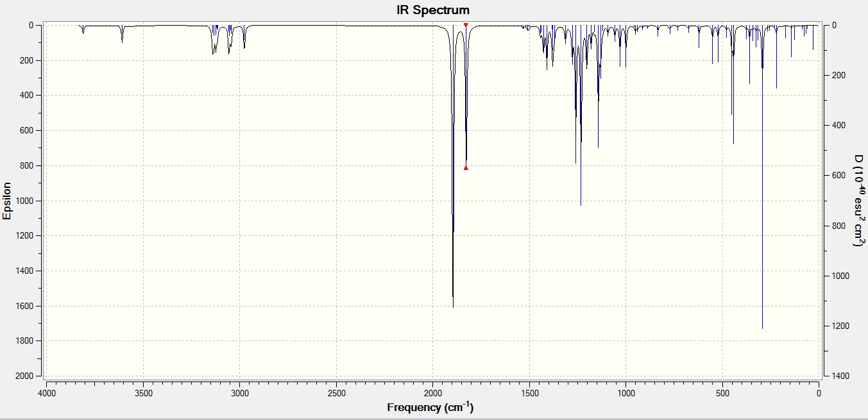Click the 500 frequency axis tick label
Image resolution: width=868 pixels, height=420 pixels.
pos(722,393)
